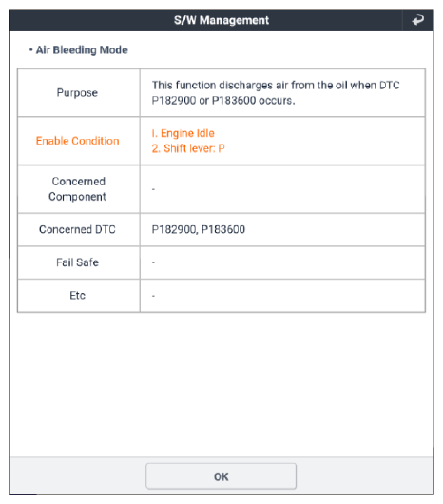Select the orange Enable Condition label
The height and width of the screenshot is (504, 443).
point(77,141)
